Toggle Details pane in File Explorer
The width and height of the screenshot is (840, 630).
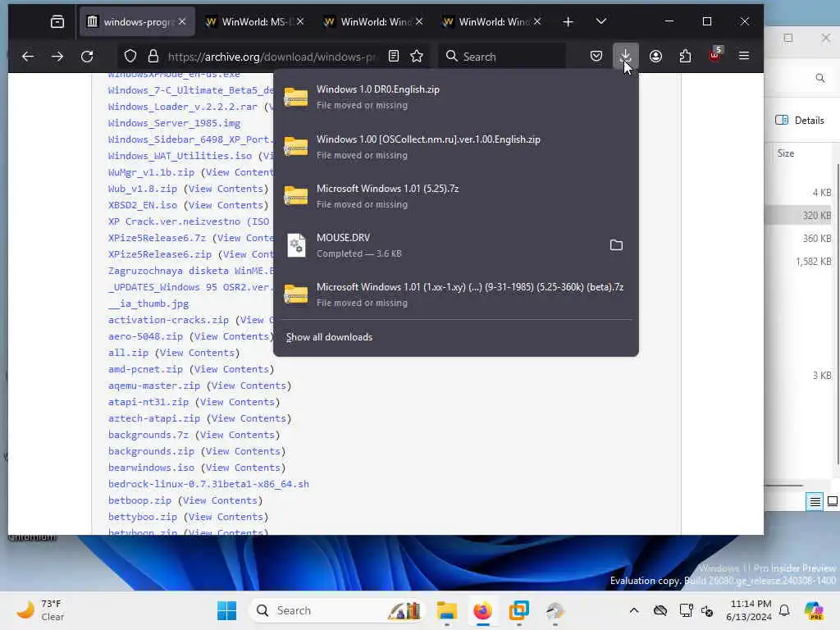pyautogui.click(x=800, y=120)
